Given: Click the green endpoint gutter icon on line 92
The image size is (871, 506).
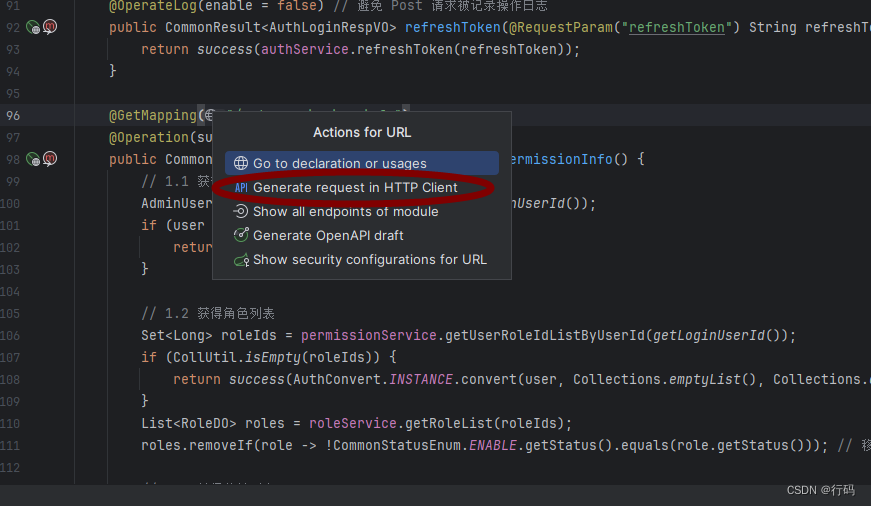Looking at the screenshot, I should point(33,27).
